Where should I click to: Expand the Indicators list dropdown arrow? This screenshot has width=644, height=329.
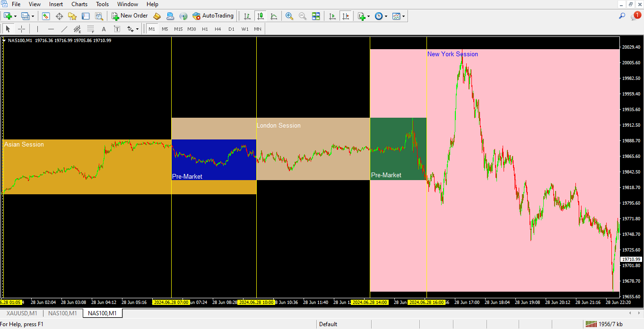tap(369, 16)
